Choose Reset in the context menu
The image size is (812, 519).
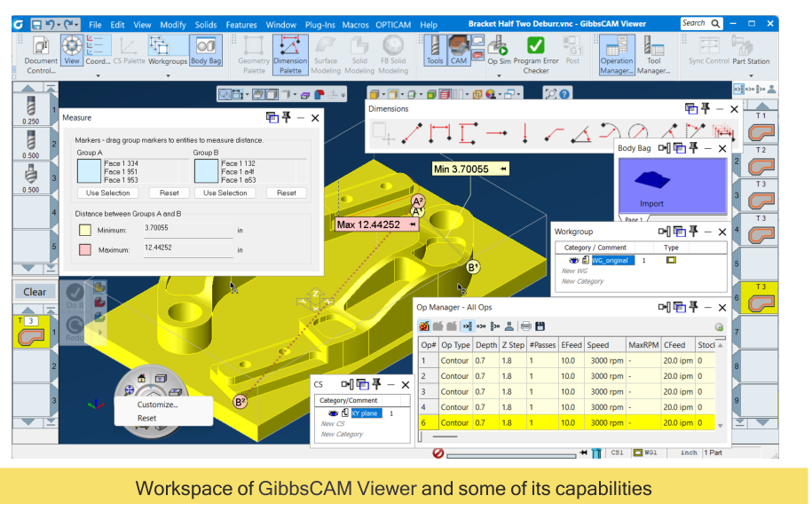pyautogui.click(x=146, y=418)
